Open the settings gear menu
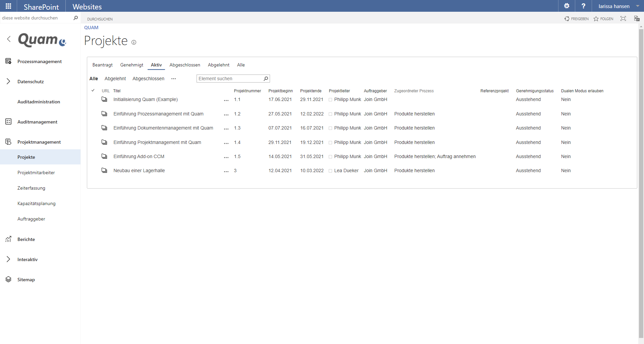Viewport: 644px width, 344px height. pyautogui.click(x=567, y=6)
